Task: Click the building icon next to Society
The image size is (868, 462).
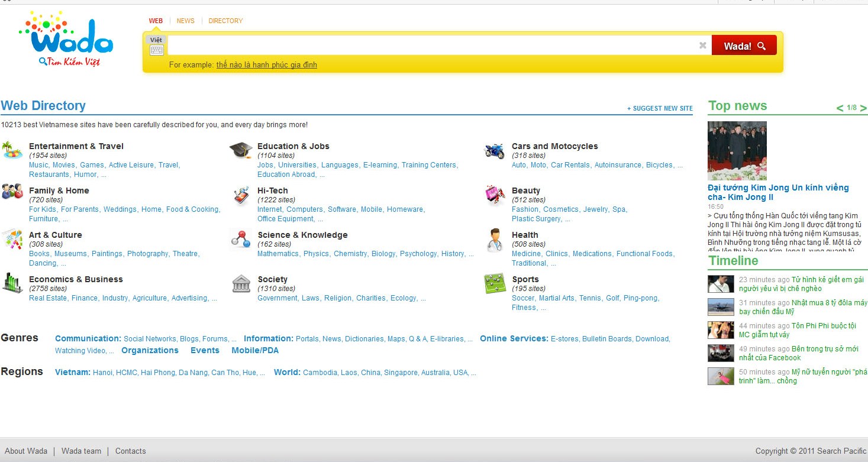Action: [x=241, y=283]
